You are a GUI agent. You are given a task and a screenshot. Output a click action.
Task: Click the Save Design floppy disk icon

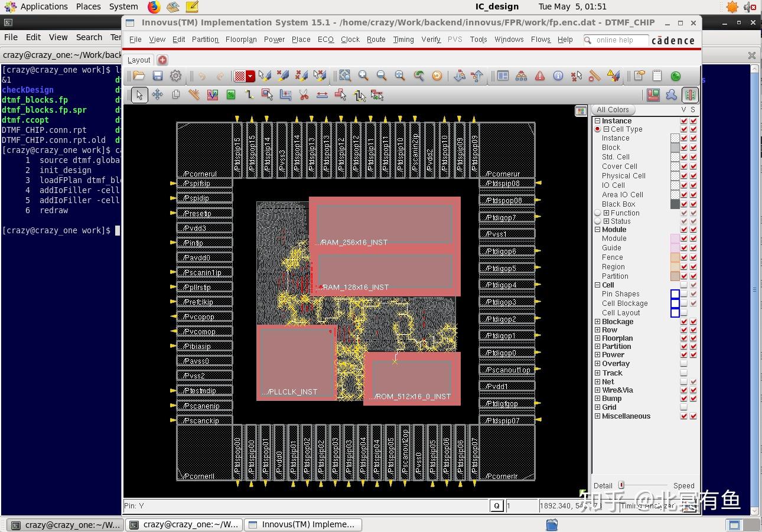158,76
